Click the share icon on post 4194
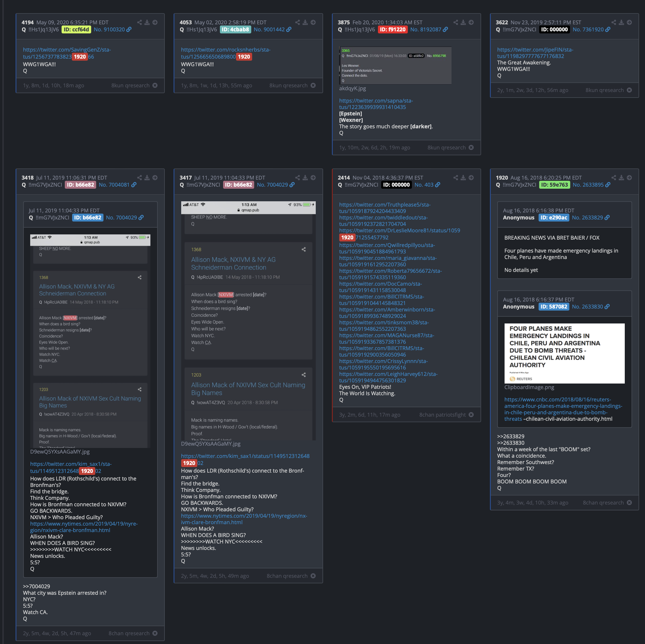Image resolution: width=645 pixels, height=644 pixels. click(140, 22)
